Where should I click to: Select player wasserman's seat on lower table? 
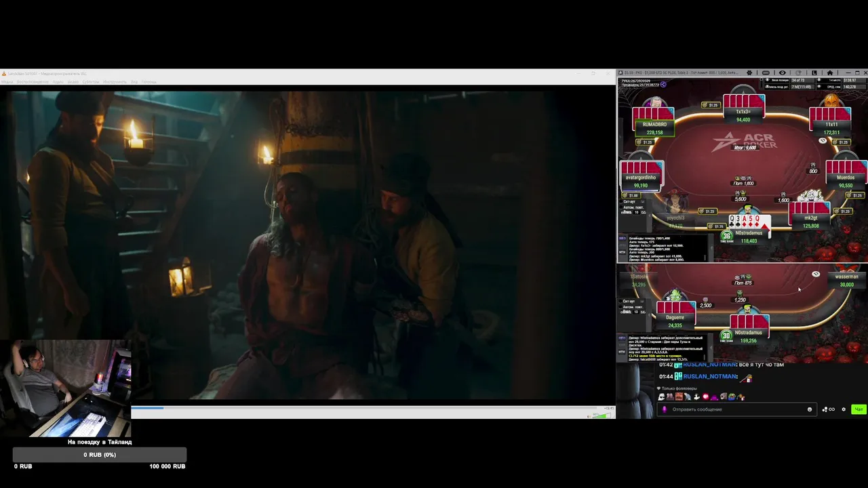[x=846, y=280]
